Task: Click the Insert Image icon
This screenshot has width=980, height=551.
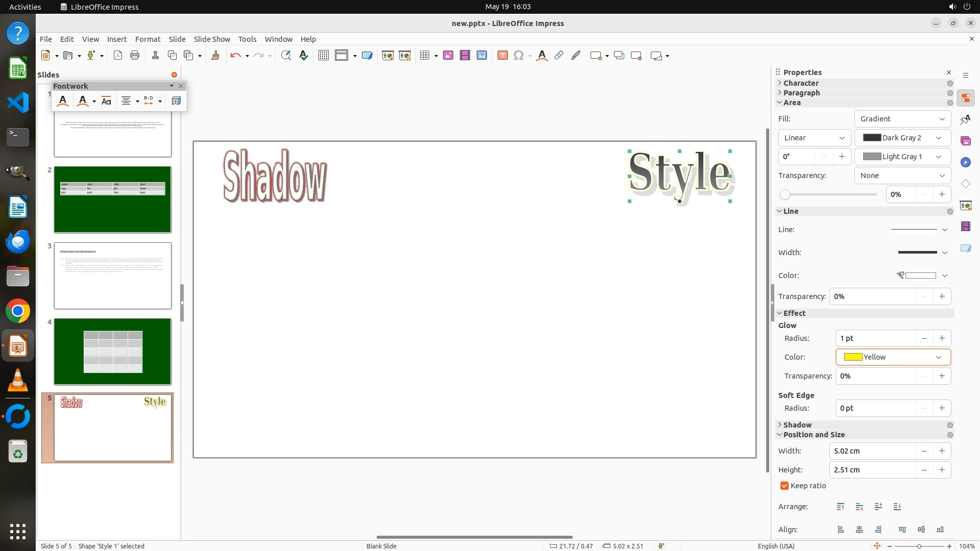Action: 448,56
